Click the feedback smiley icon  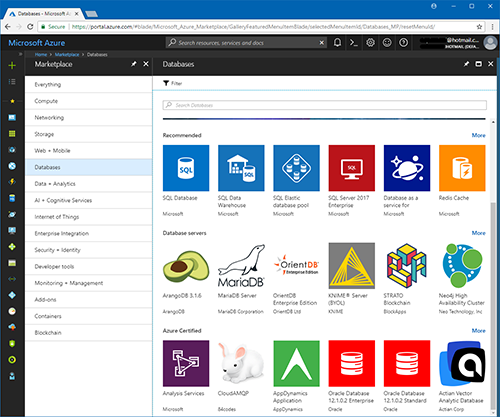pyautogui.click(x=387, y=43)
